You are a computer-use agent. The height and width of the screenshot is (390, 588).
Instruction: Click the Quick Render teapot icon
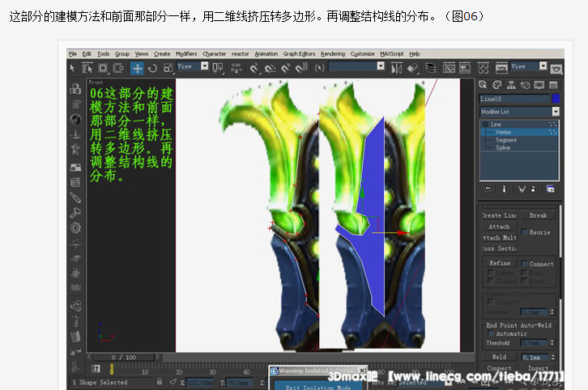click(x=556, y=69)
